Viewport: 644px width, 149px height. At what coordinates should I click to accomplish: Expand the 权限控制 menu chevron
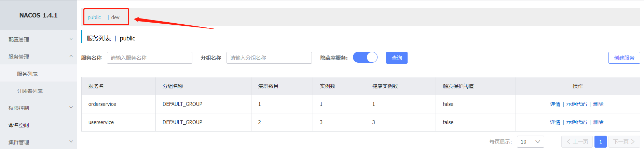coord(71,108)
